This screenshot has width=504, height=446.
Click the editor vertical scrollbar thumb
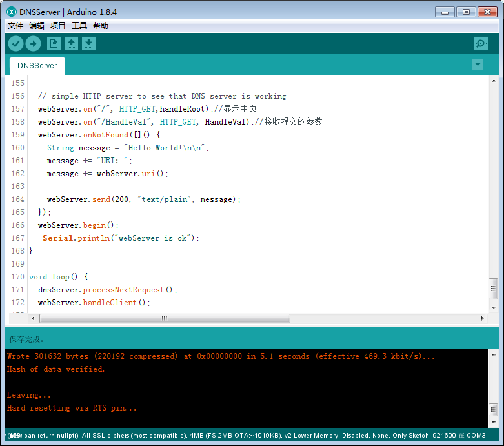point(494,289)
